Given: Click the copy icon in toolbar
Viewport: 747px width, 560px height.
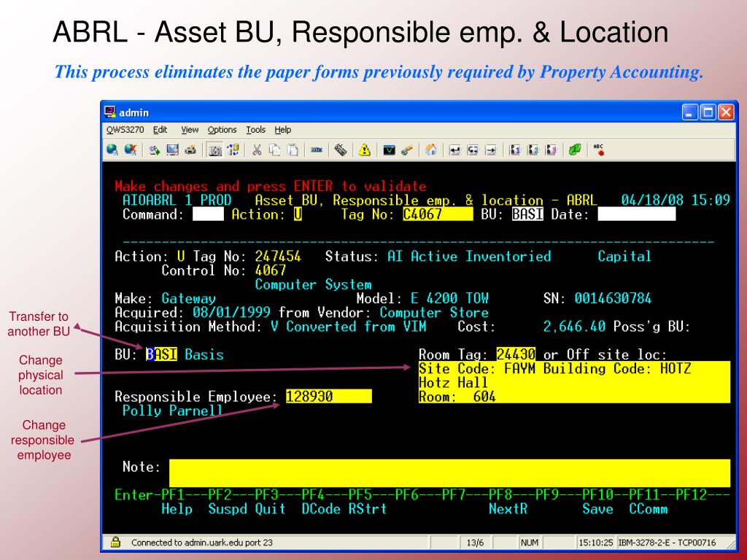Looking at the screenshot, I should coord(275,150).
